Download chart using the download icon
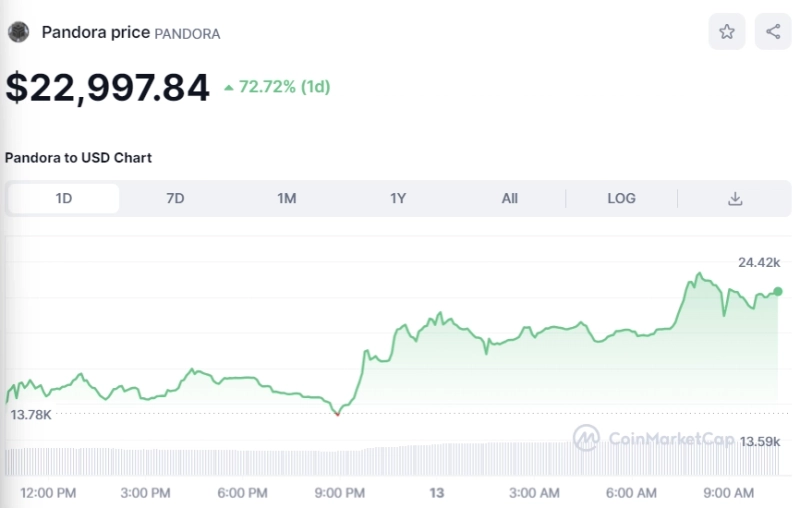The image size is (800, 508). click(735, 198)
